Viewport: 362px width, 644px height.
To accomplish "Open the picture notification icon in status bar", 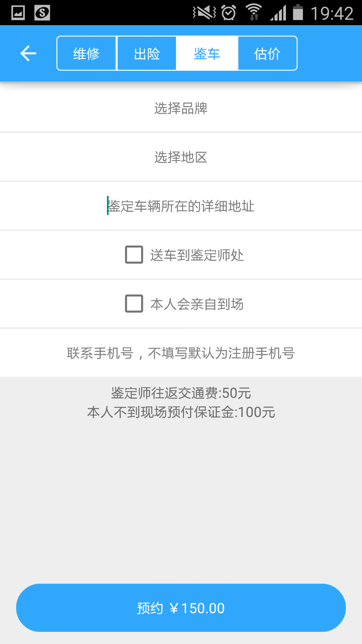I will [18, 13].
